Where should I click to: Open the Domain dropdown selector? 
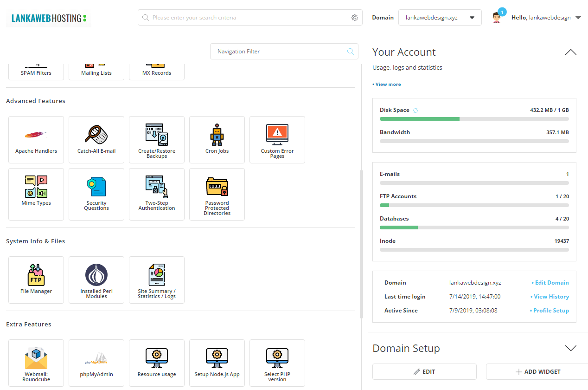(440, 18)
